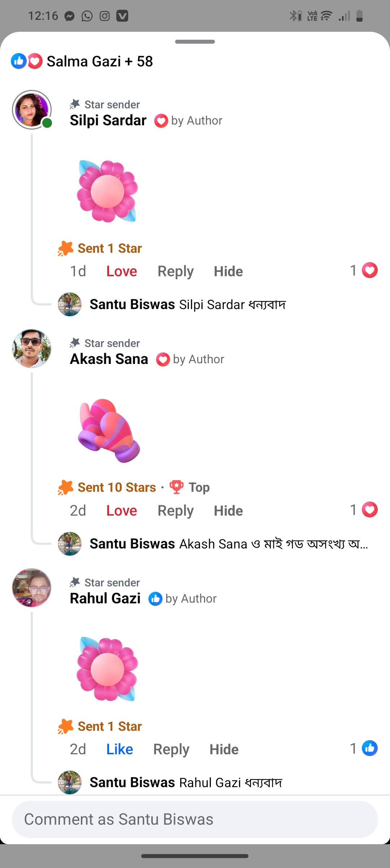Screen dimensions: 390x868
Task: Tap the comment sheet drag handle
Action: pos(195,42)
